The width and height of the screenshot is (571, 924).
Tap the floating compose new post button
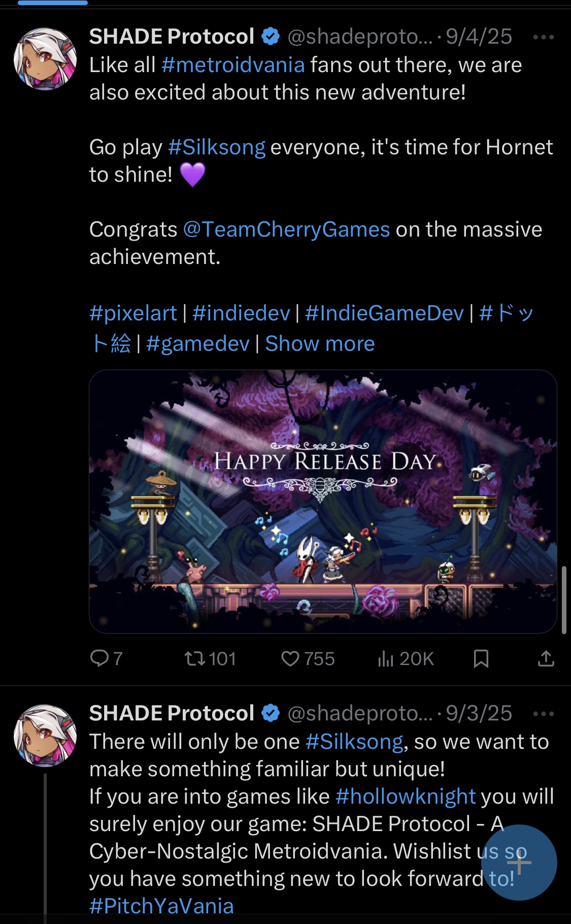coord(519,863)
